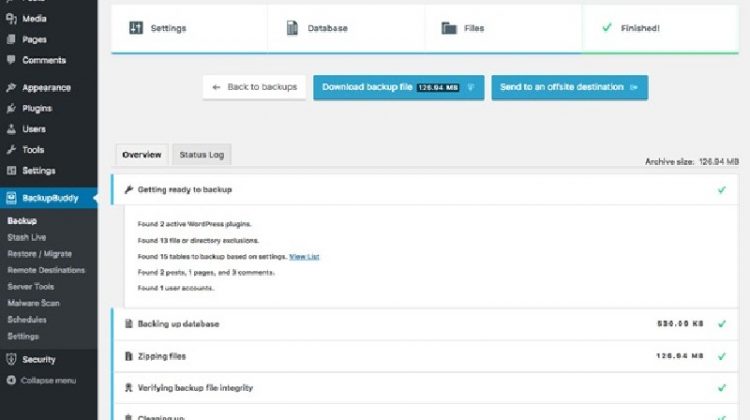This screenshot has width=750, height=420.
Task: Open Media from the sidebar
Action: point(34,19)
